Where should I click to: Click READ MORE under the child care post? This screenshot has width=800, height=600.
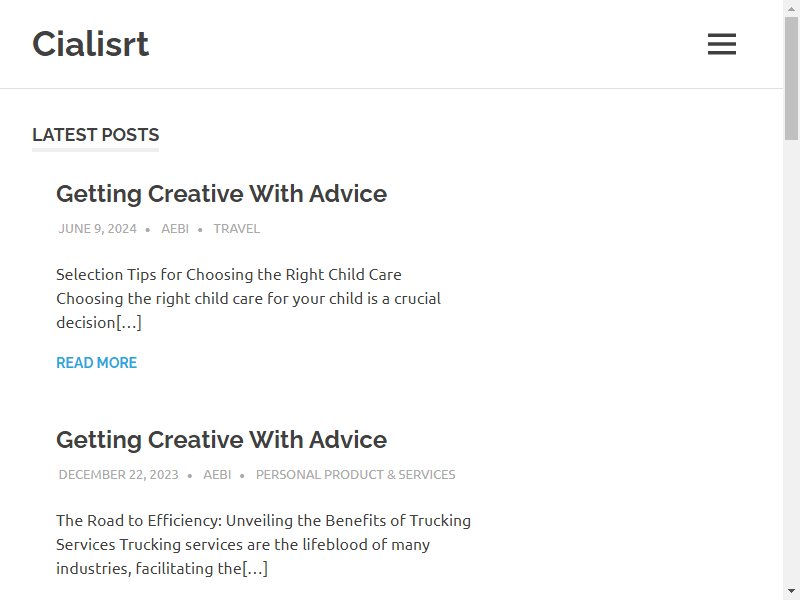coord(96,363)
